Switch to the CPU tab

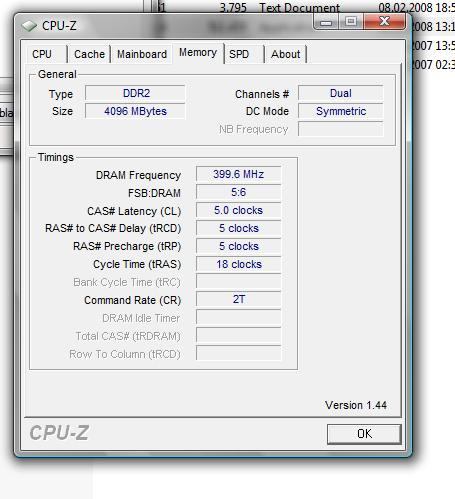(42, 54)
